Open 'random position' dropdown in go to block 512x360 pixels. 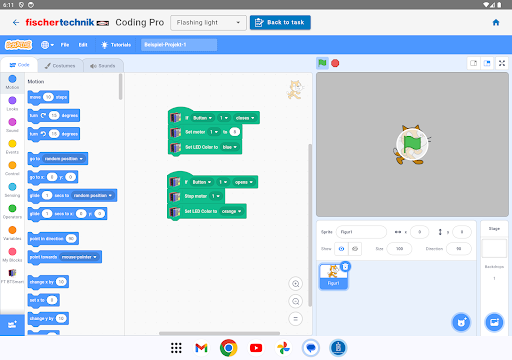(x=64, y=159)
